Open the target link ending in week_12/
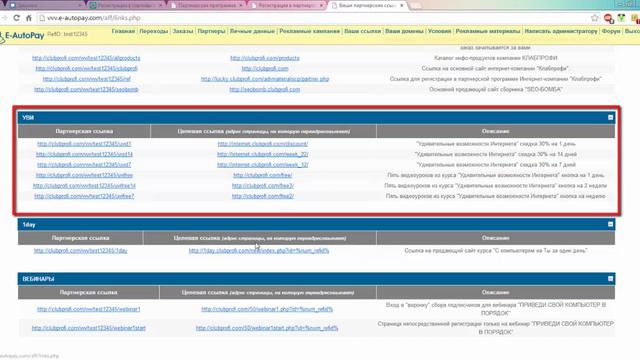640x360 pixels. [x=262, y=165]
